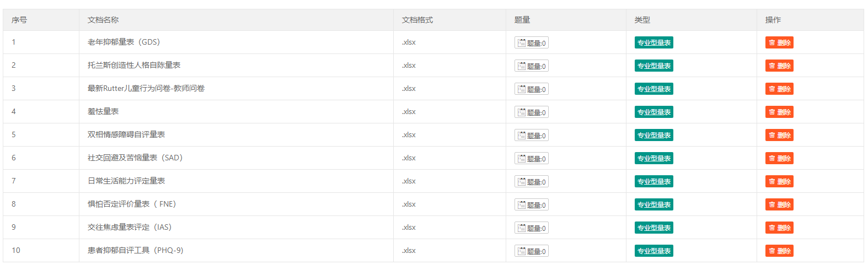Screen dimensions: 868x270
Task: Click the clipboard icon for 惧怕否定评价量表（FNE）
Action: pyautogui.click(x=522, y=204)
